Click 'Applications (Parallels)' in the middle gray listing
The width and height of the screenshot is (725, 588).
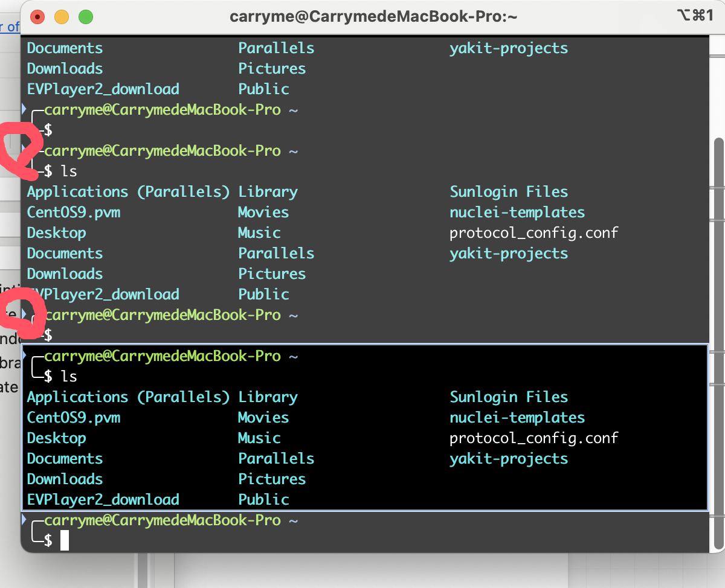[128, 192]
